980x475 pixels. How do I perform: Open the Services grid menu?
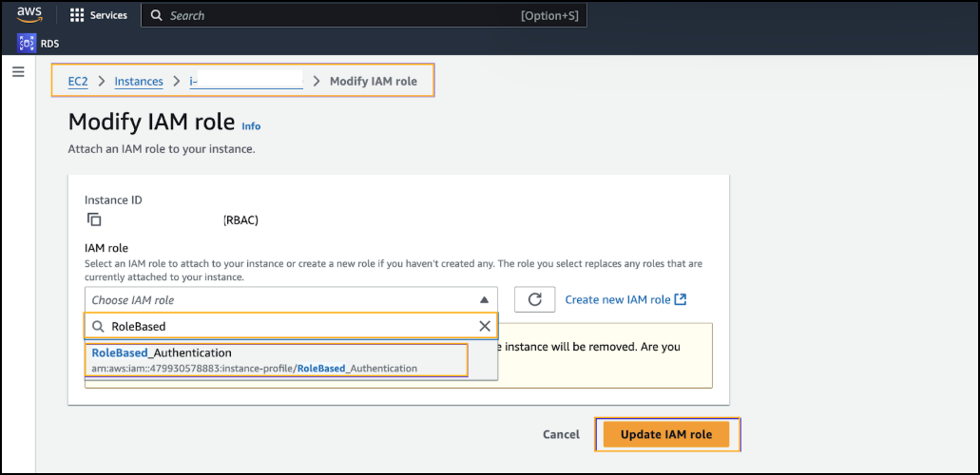pyautogui.click(x=77, y=15)
